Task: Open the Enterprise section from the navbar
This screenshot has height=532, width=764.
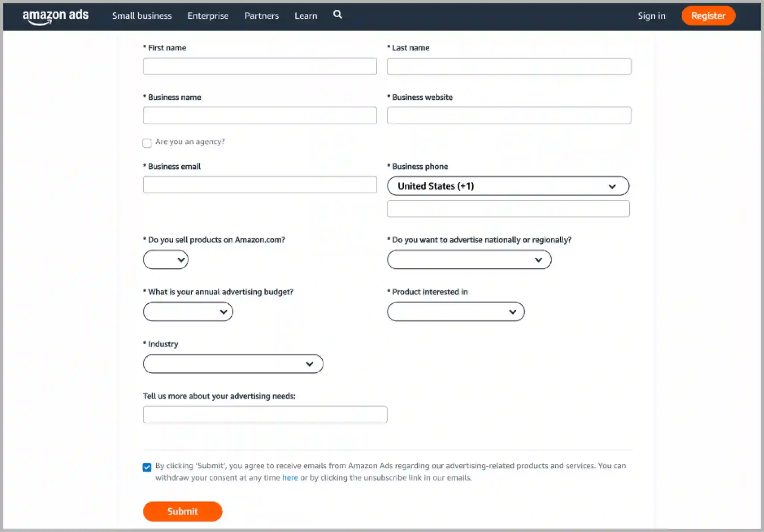Action: [208, 16]
